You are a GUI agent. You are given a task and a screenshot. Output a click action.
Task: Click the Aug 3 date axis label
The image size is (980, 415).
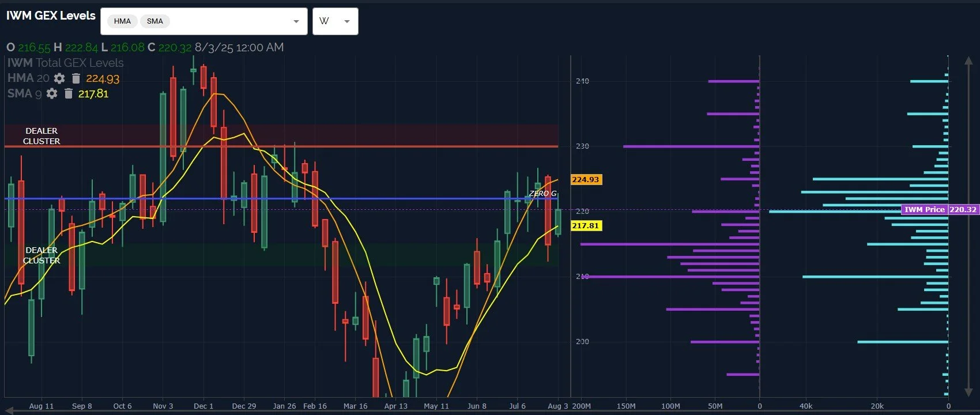(557, 406)
